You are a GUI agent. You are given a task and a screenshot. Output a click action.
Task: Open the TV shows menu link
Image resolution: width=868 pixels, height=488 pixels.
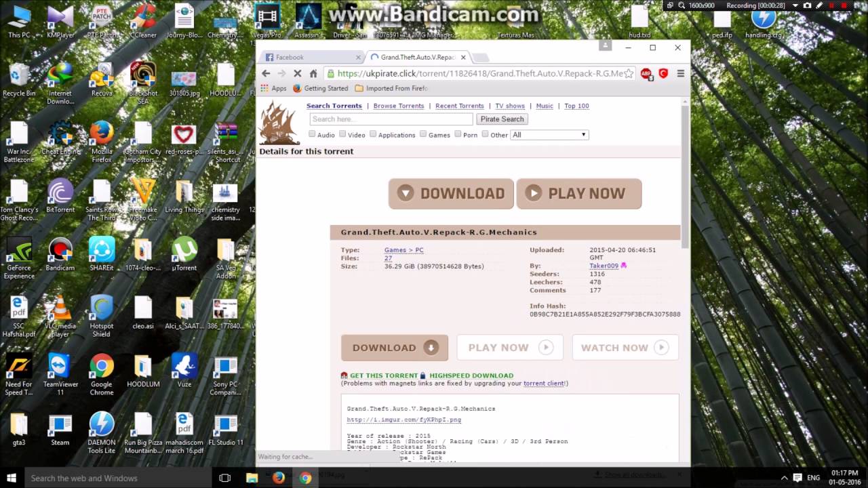[x=510, y=106]
